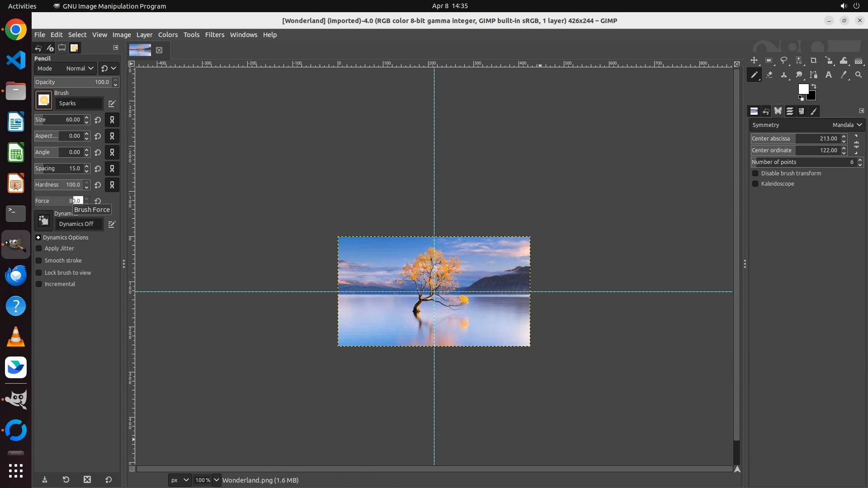Select the Move tool
The image size is (868, 488).
tap(754, 61)
